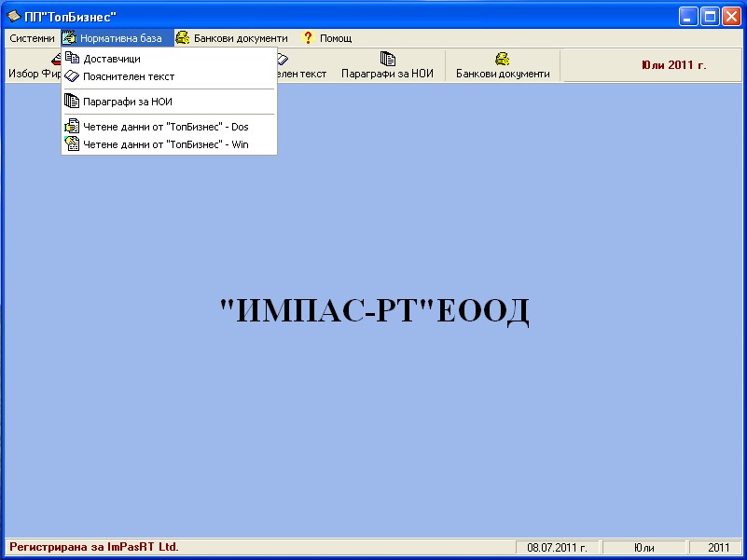
Task: Click the Банкови документи toolbar icon
Action: point(502,59)
